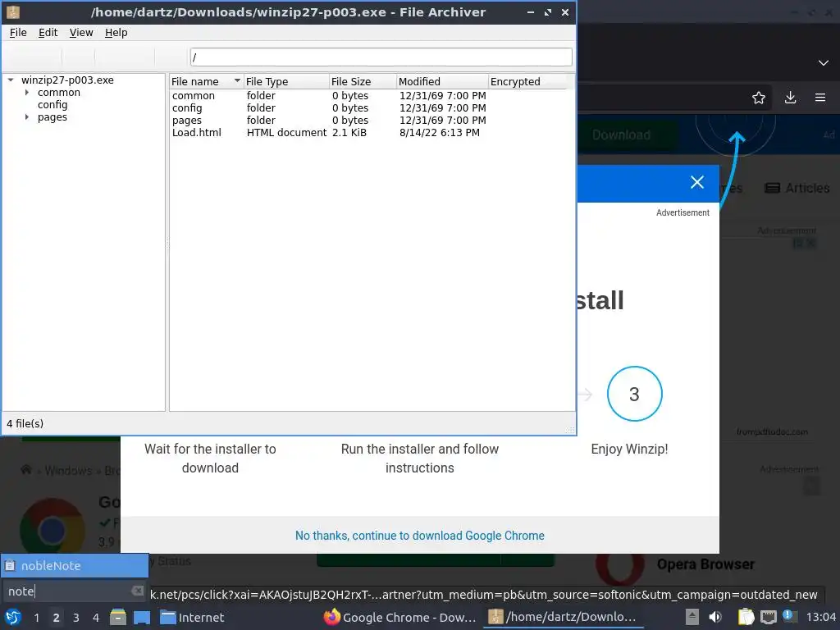Select winzip27-p003.exe root in the tree

pos(67,80)
